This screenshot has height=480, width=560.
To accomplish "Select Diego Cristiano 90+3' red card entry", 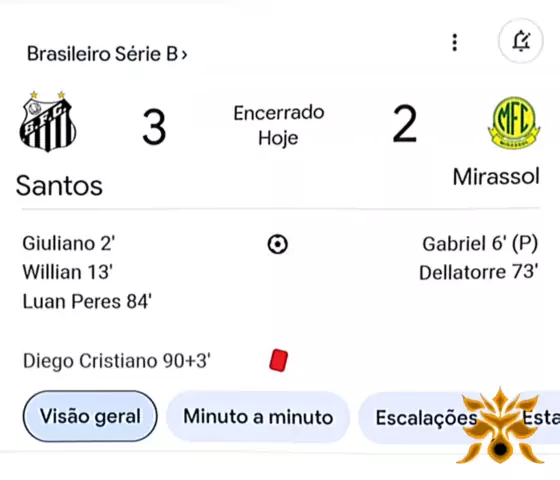I will pyautogui.click(x=117, y=361).
